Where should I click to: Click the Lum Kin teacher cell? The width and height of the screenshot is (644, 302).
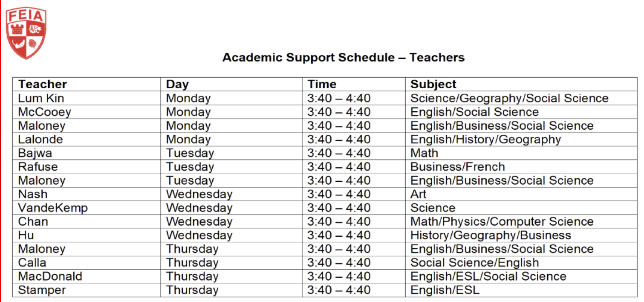tap(41, 99)
